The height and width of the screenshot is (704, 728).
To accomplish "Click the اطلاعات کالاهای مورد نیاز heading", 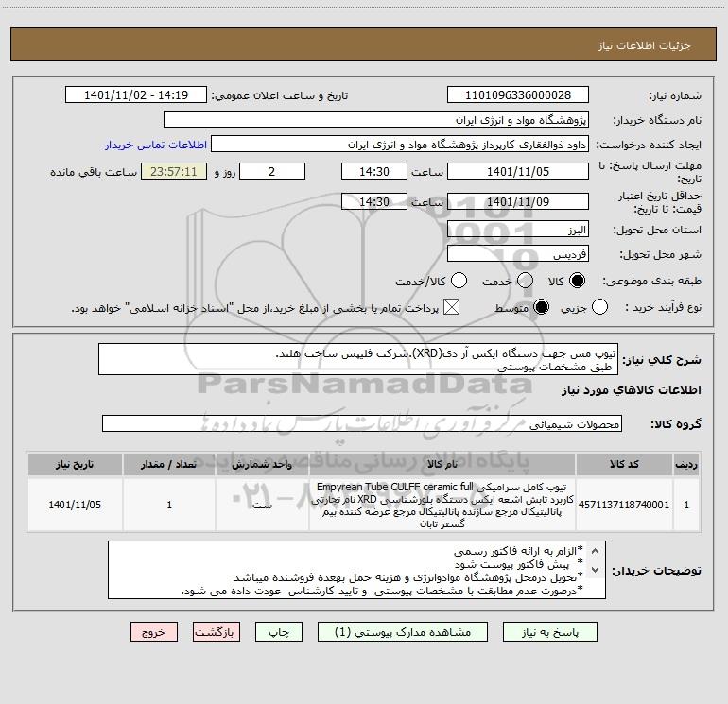I will [x=631, y=390].
